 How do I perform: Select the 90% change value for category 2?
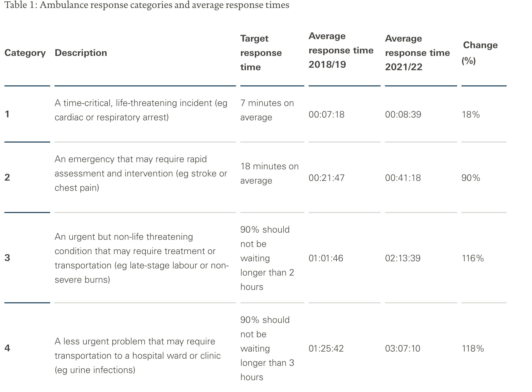(x=471, y=178)
